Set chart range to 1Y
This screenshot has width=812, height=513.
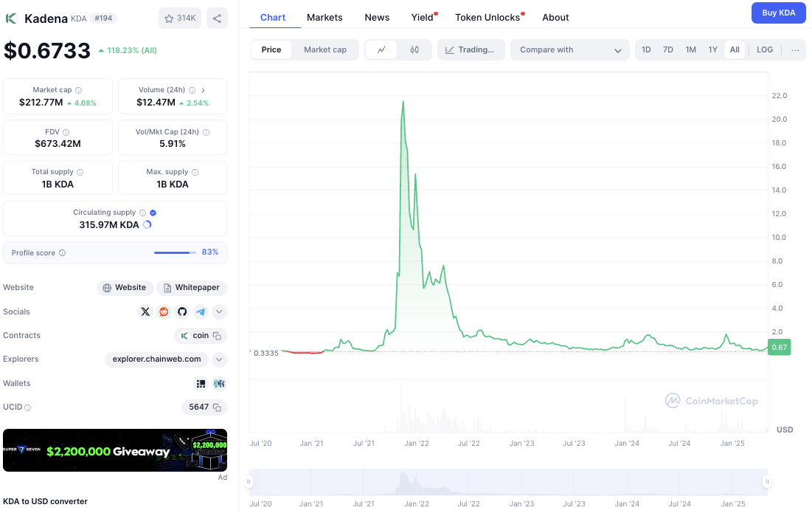coord(713,49)
